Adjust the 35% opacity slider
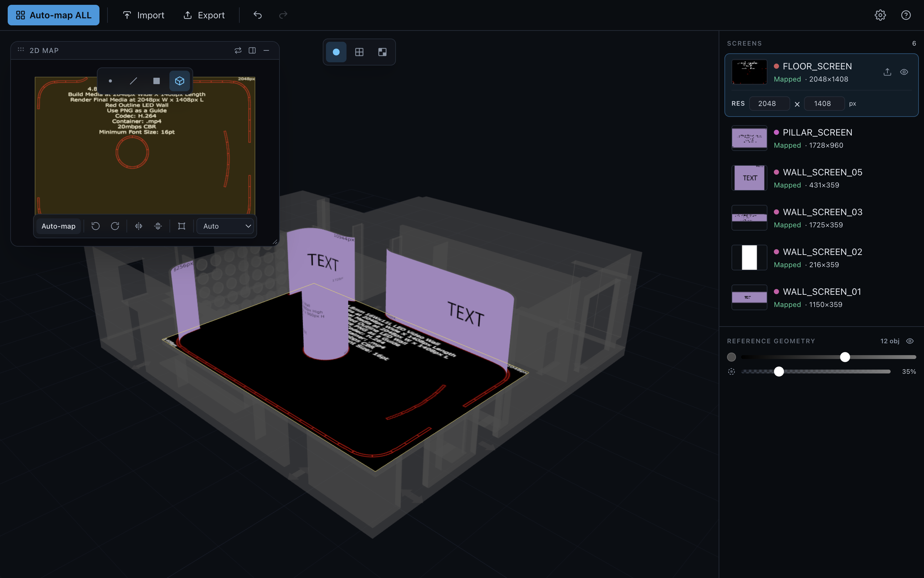Screen dimensions: 924x578 pos(779,372)
